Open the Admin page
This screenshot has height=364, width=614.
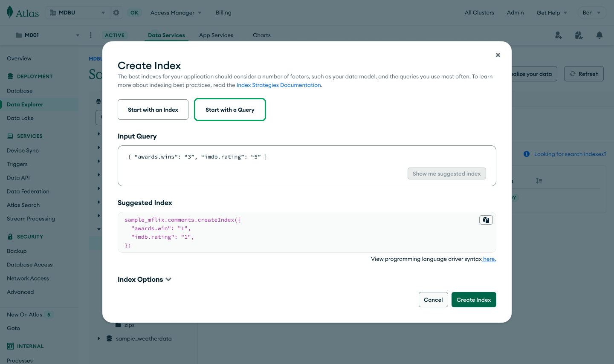[x=515, y=13]
